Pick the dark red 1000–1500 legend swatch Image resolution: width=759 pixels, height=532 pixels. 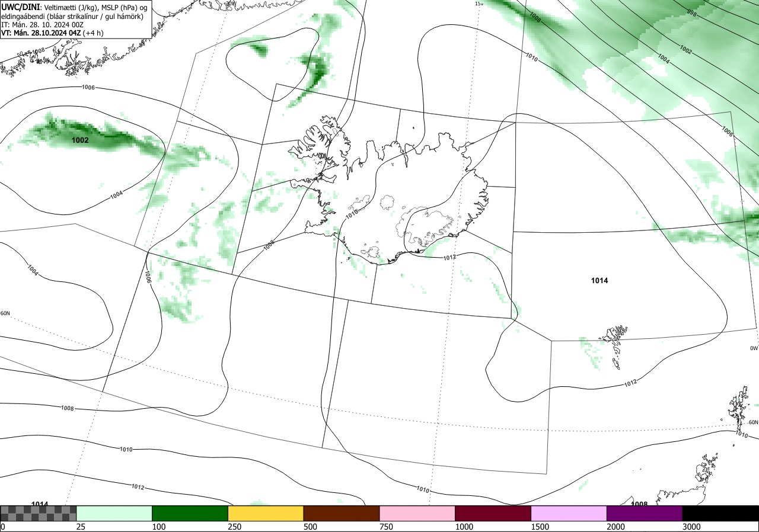(x=493, y=513)
